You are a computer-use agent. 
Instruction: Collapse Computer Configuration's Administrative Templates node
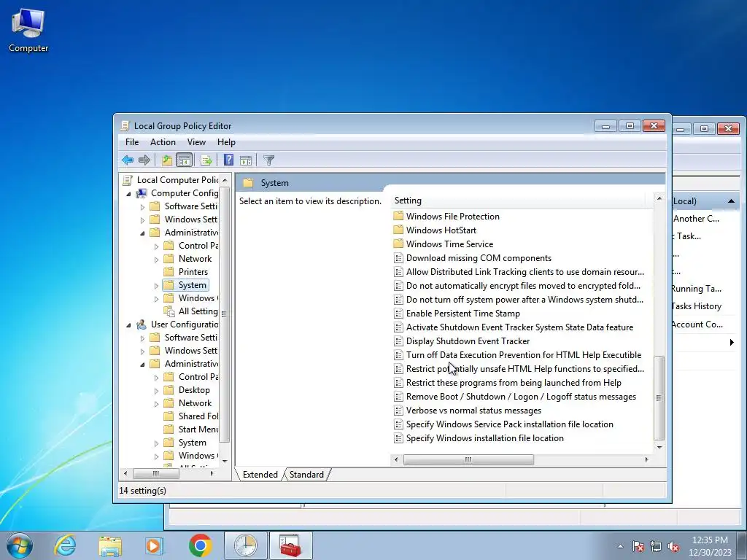pyautogui.click(x=142, y=233)
